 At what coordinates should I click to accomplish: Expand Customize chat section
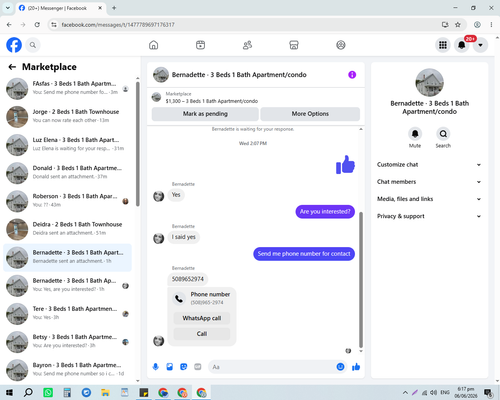(429, 165)
